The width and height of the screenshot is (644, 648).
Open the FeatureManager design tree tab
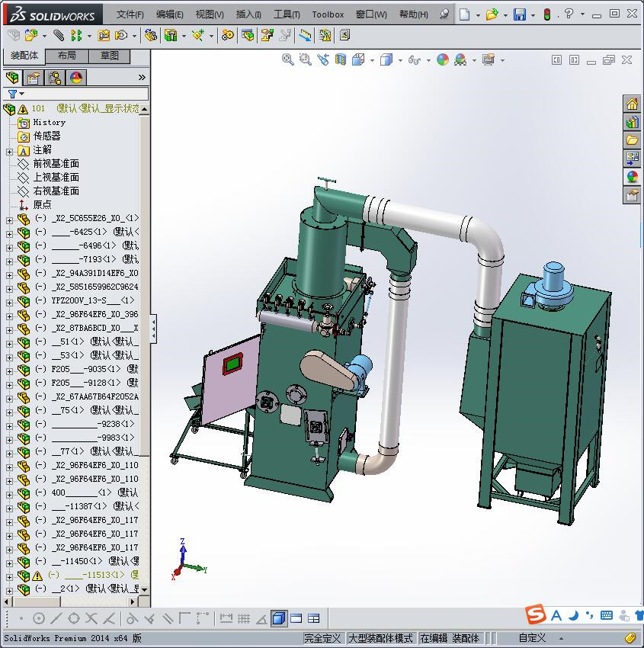pyautogui.click(x=11, y=78)
